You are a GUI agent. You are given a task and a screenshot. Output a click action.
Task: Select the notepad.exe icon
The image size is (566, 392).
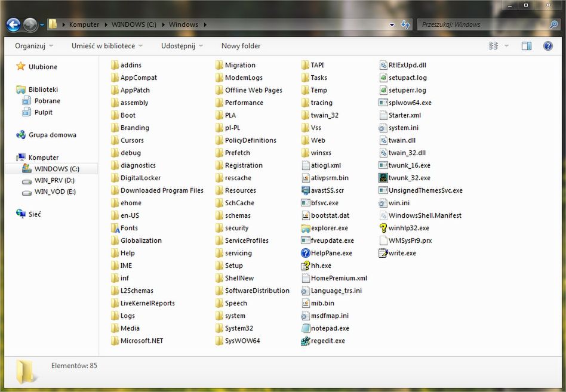point(305,328)
